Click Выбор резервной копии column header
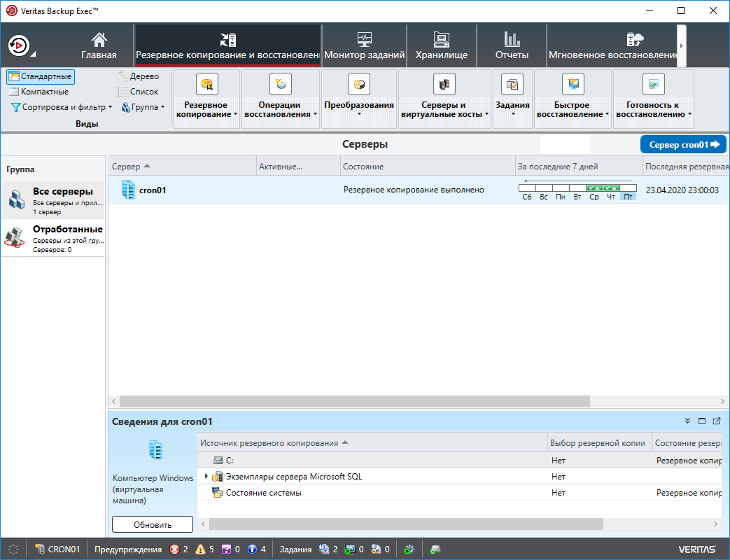 pyautogui.click(x=599, y=443)
